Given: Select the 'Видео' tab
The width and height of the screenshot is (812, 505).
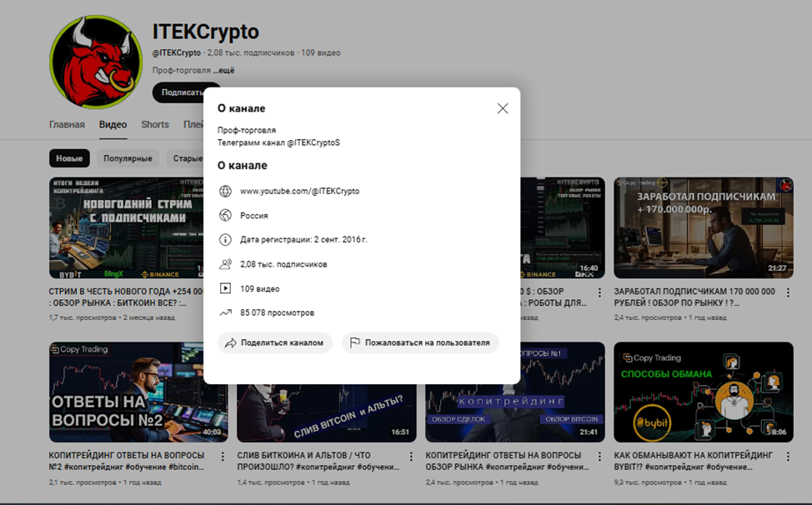Looking at the screenshot, I should (x=113, y=125).
